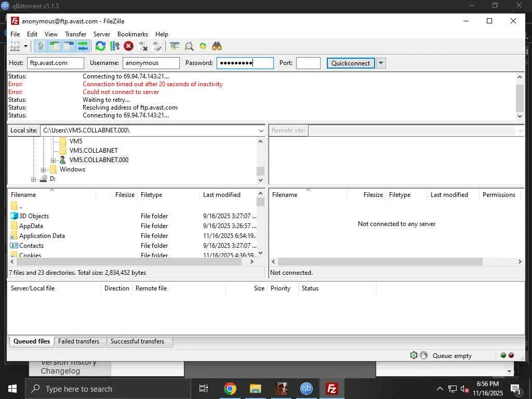Open Quickconnect history dropdown arrow
Image resolution: width=532 pixels, height=399 pixels.
pos(381,63)
